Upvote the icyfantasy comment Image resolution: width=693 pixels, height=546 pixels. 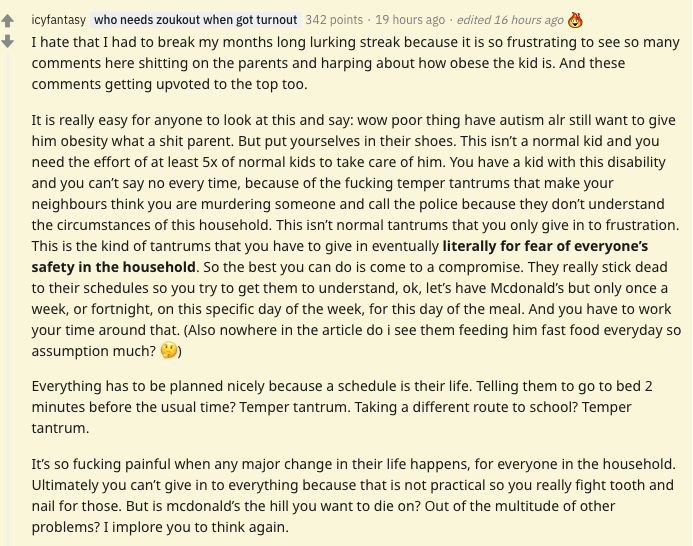point(9,22)
